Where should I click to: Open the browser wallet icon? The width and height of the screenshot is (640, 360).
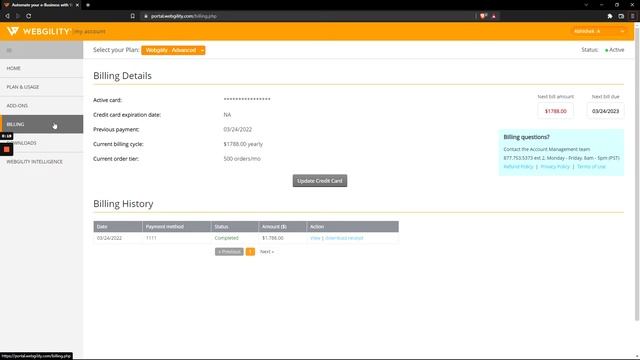click(x=621, y=16)
